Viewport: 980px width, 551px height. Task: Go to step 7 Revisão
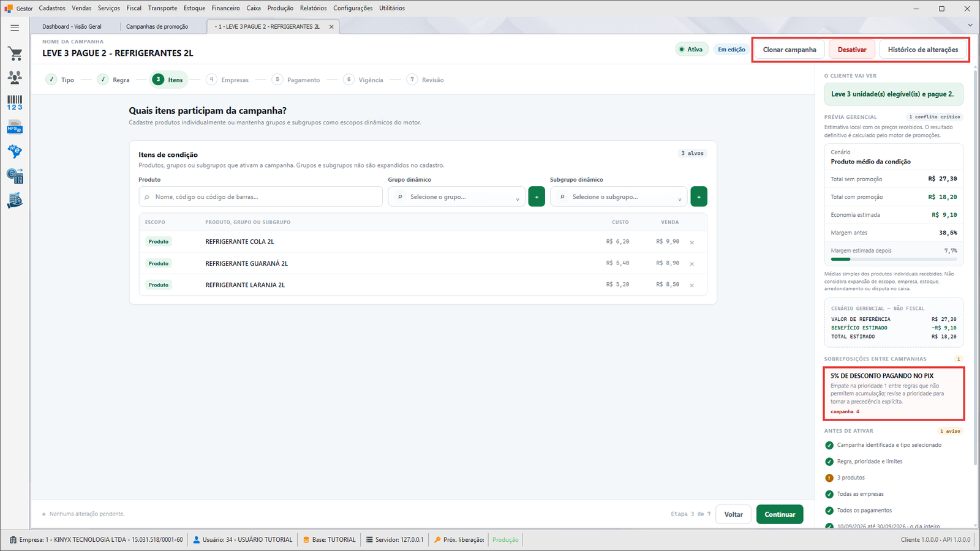pos(425,80)
